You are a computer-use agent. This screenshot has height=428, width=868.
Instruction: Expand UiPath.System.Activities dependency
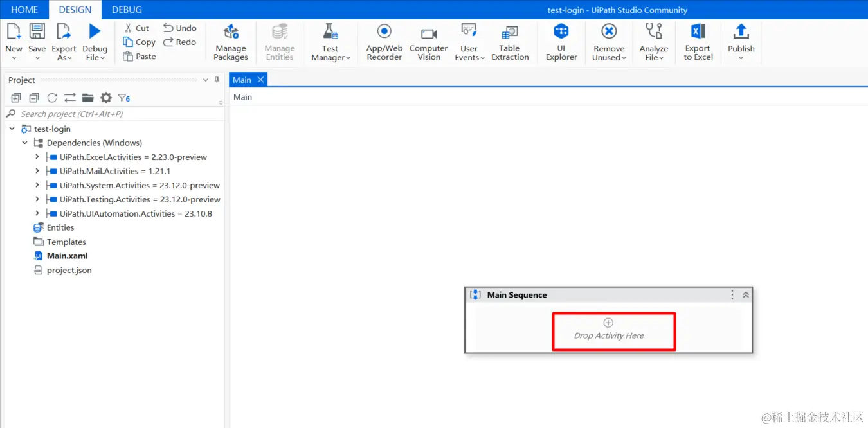tap(37, 185)
